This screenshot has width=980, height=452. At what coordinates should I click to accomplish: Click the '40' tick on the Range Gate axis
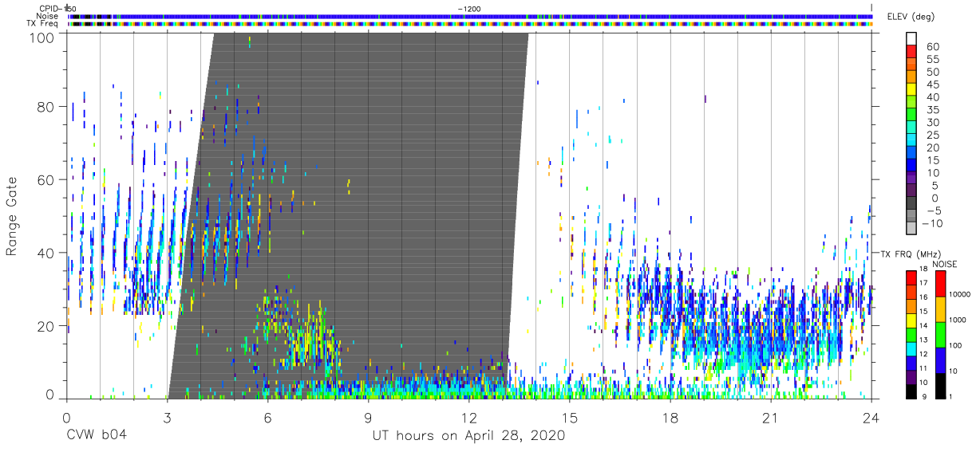click(x=45, y=253)
